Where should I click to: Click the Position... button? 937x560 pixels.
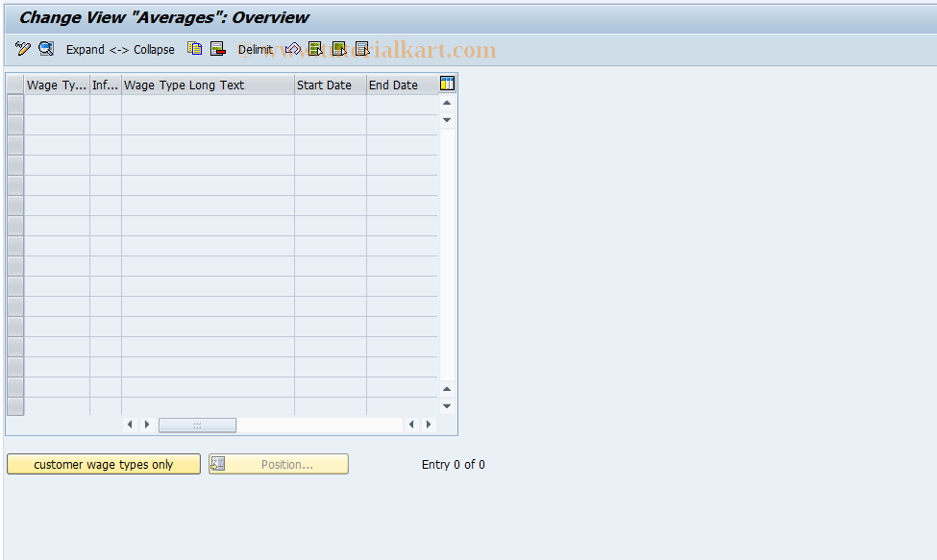[279, 464]
